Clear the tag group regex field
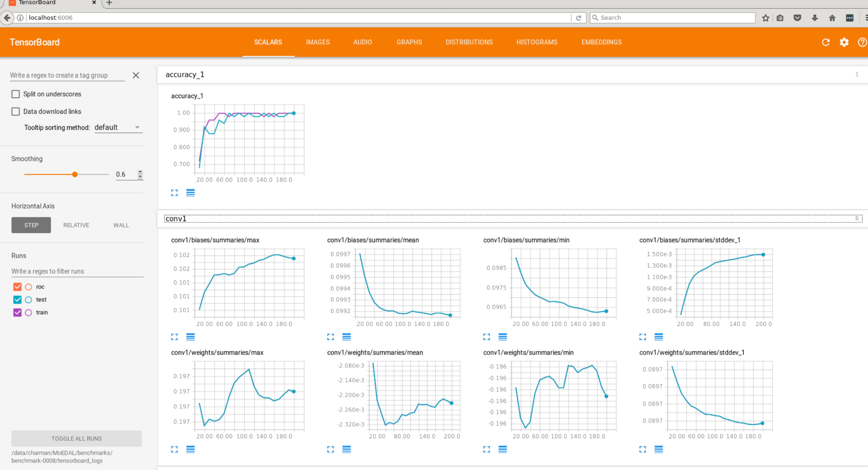Viewport: 868px width, 470px height. click(x=136, y=75)
